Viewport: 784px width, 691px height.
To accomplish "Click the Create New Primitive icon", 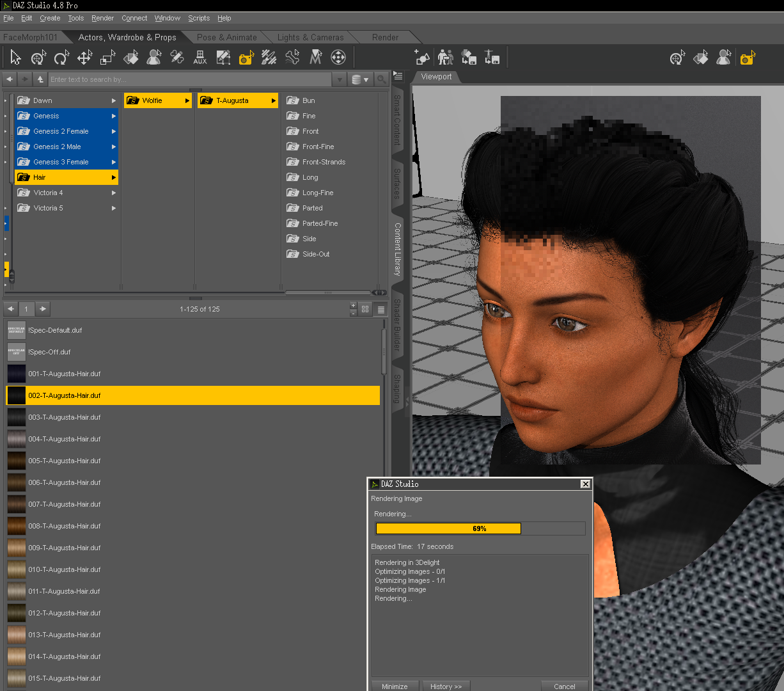I will tap(422, 58).
